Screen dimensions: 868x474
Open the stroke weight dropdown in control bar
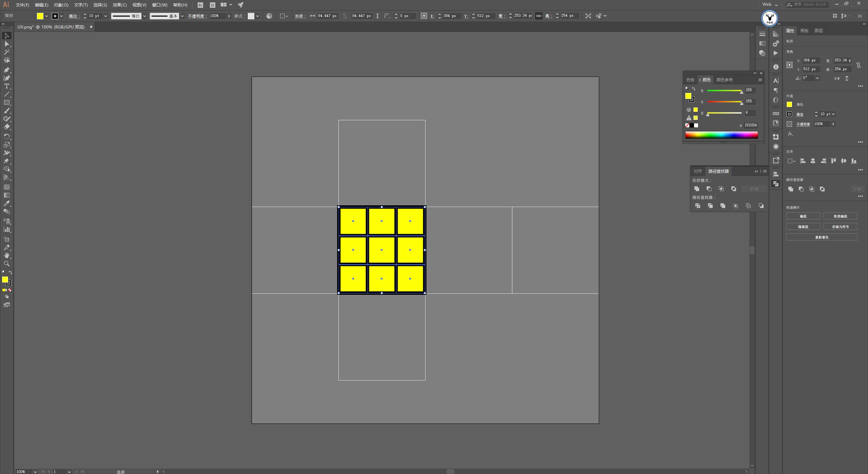point(105,16)
